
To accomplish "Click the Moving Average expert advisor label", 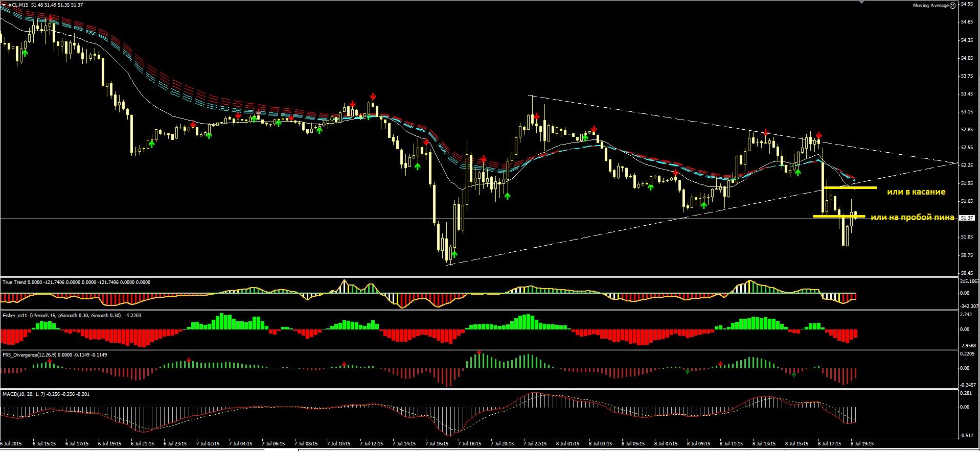I will point(930,5).
